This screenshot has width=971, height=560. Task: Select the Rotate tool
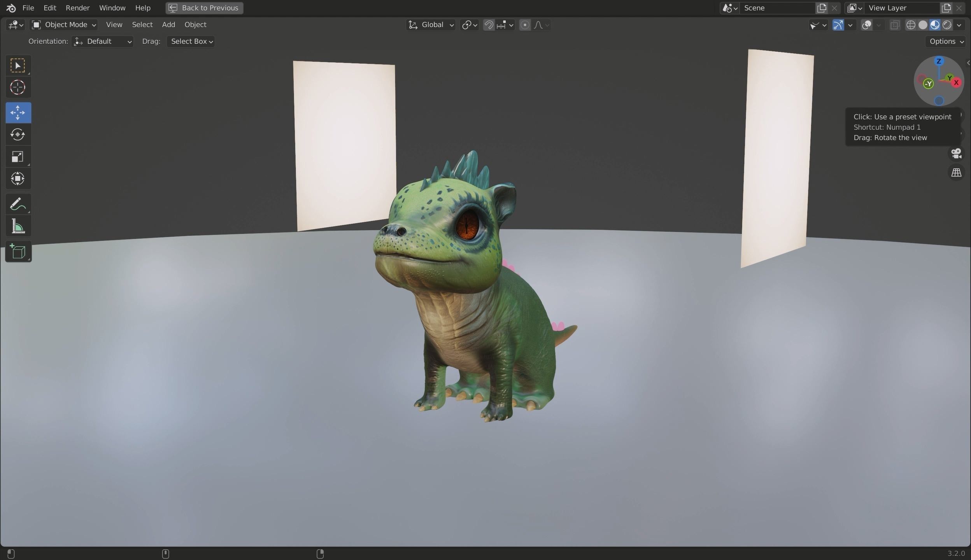click(x=18, y=135)
